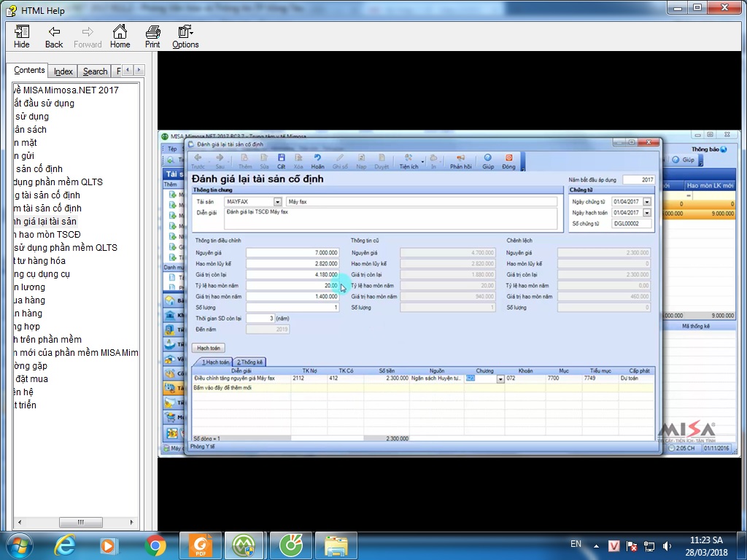Click the Thêm add icon
The width and height of the screenshot is (747, 560).
coord(245,161)
